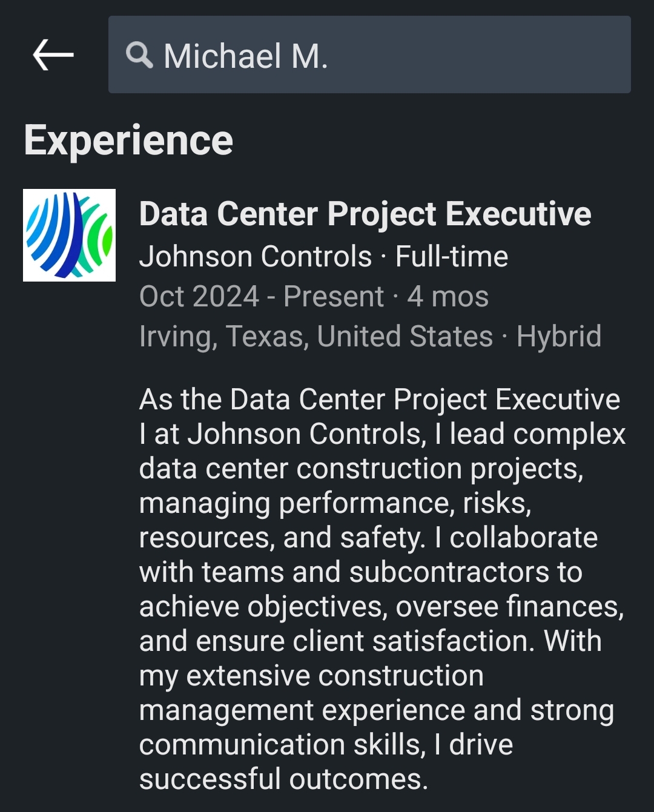The width and height of the screenshot is (654, 812).
Task: Open the Johnson Controls company logo
Action: click(69, 235)
